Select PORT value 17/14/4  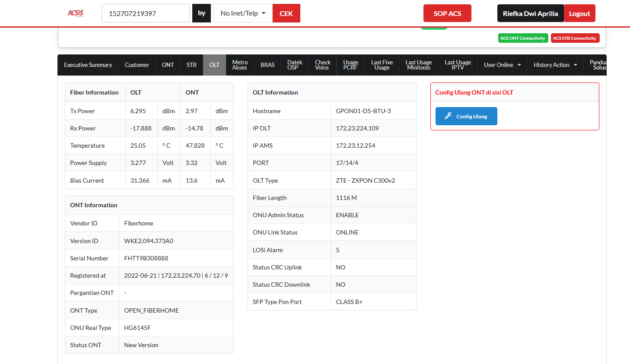point(347,163)
